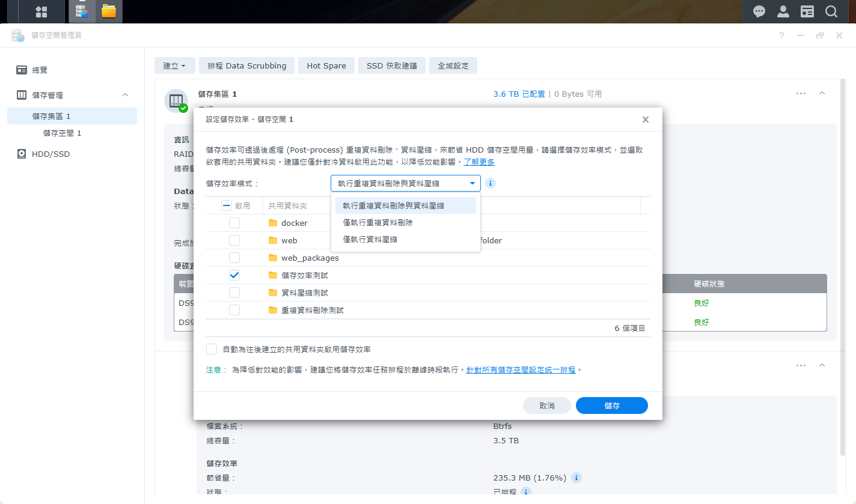The height and width of the screenshot is (504, 856).
Task: Click the info icon beside 已排程 status
Action: pyautogui.click(x=525, y=492)
